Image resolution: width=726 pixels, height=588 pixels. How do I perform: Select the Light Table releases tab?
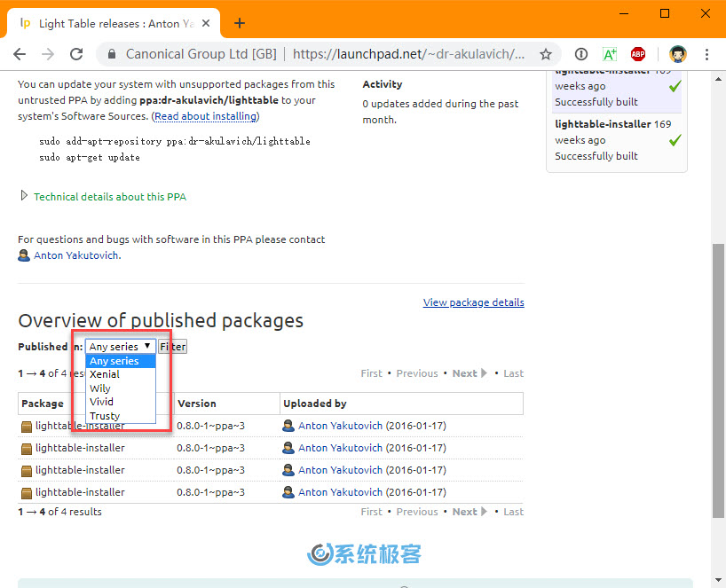tap(114, 23)
